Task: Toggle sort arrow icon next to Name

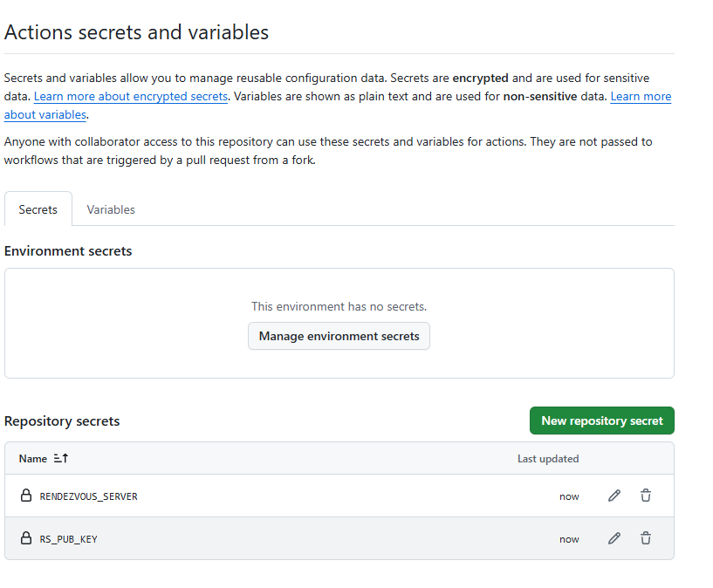Action: coord(61,458)
